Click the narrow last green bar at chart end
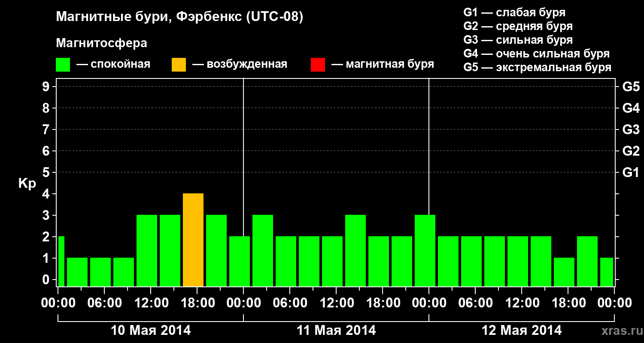 [x=607, y=272]
